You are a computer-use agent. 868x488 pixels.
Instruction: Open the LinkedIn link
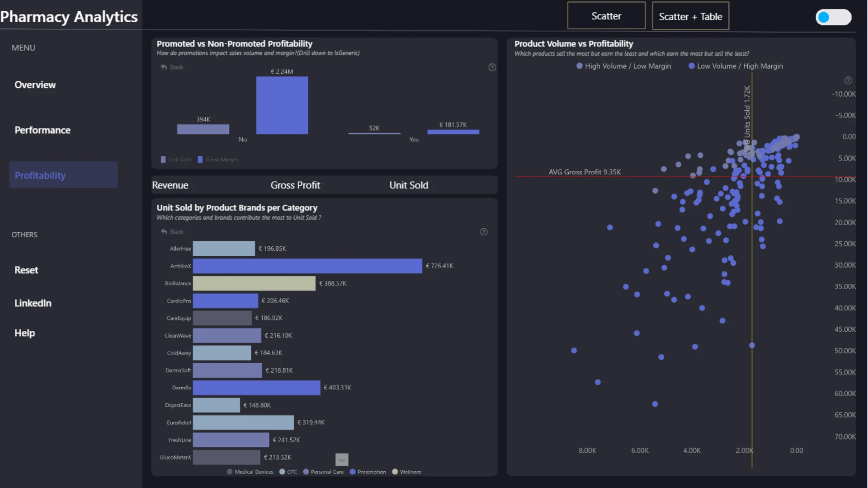(33, 303)
